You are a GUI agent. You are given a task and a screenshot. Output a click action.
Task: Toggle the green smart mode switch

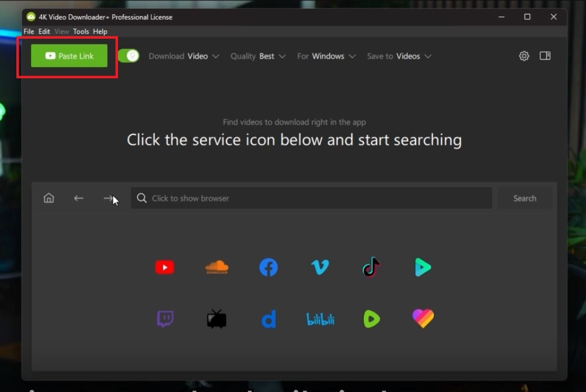pos(129,56)
